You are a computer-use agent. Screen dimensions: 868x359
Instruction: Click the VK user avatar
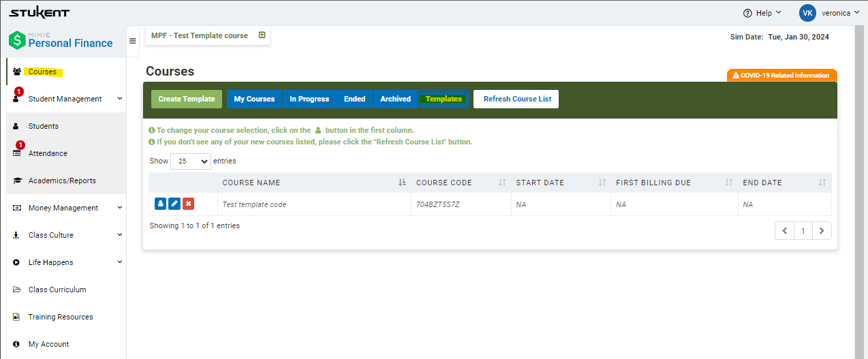pos(807,13)
